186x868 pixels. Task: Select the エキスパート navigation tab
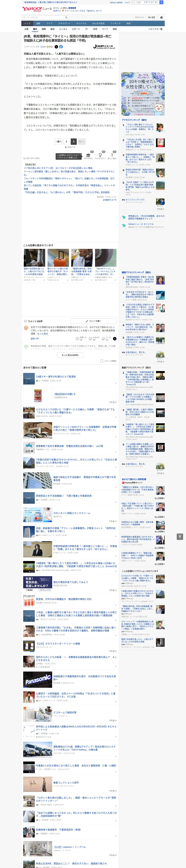click(64, 23)
